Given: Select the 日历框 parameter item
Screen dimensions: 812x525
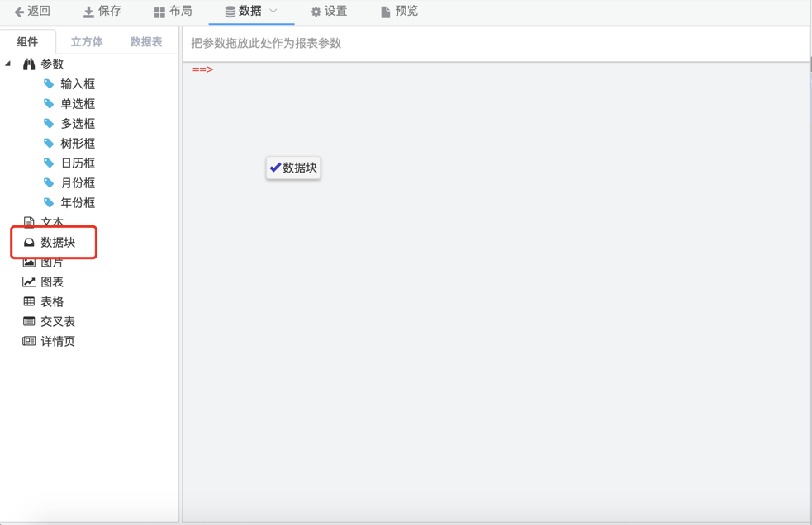Looking at the screenshot, I should click(x=78, y=163).
